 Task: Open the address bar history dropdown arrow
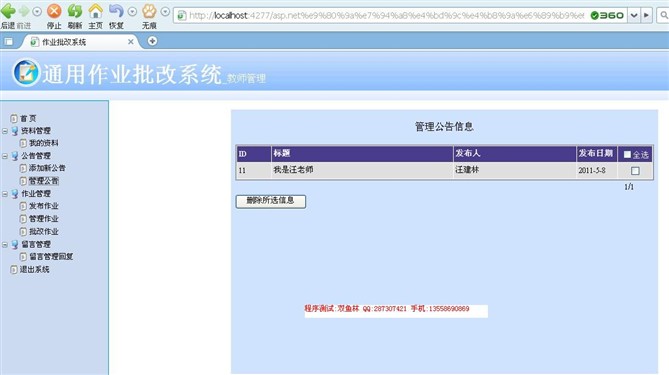(x=634, y=15)
